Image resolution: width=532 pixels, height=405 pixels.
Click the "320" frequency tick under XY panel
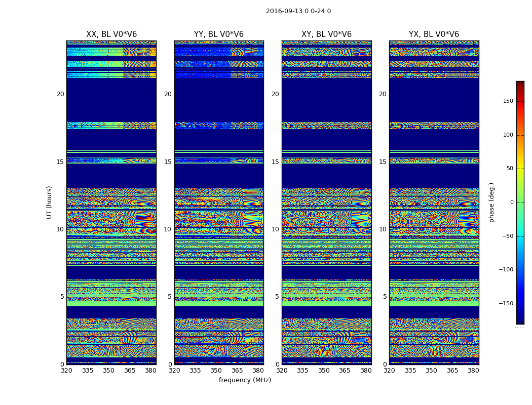point(282,371)
